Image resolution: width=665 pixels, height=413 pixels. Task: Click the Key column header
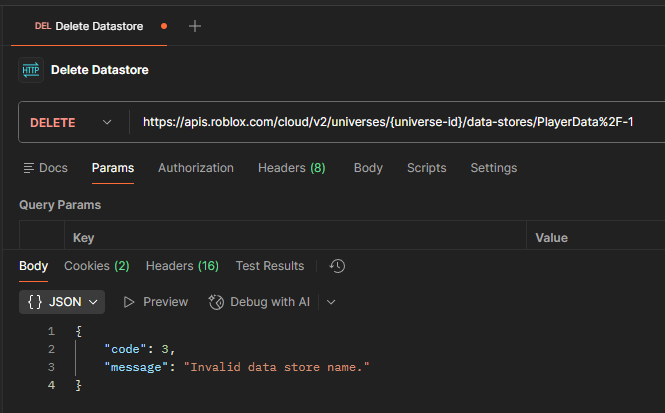click(84, 238)
